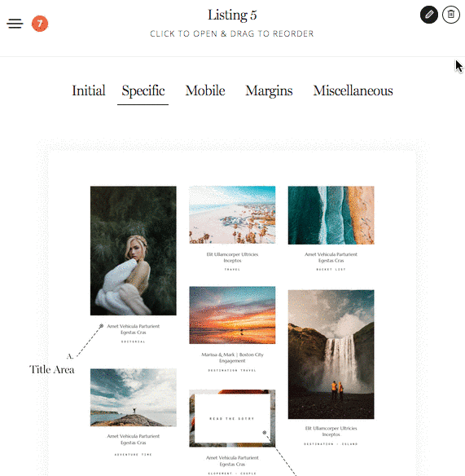Click the Read the Story button
Screen dimensions: 465x476
point(232,419)
